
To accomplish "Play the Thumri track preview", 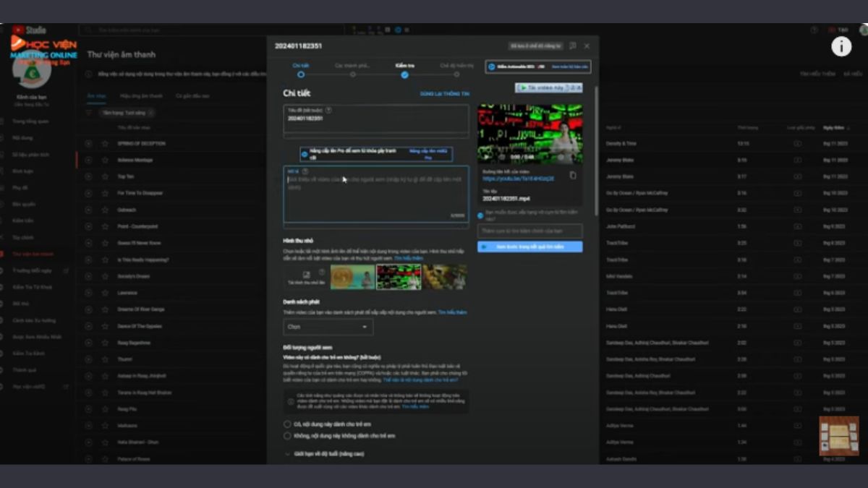I will pos(89,359).
